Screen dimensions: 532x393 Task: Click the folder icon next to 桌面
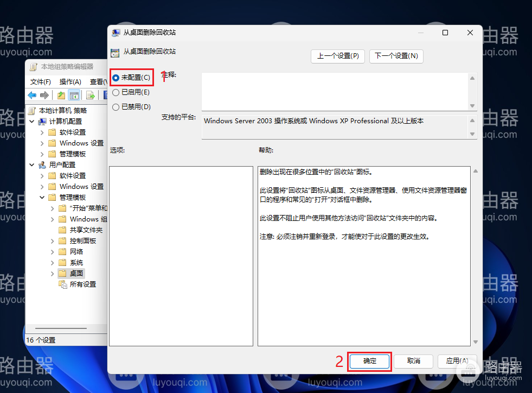pos(62,274)
